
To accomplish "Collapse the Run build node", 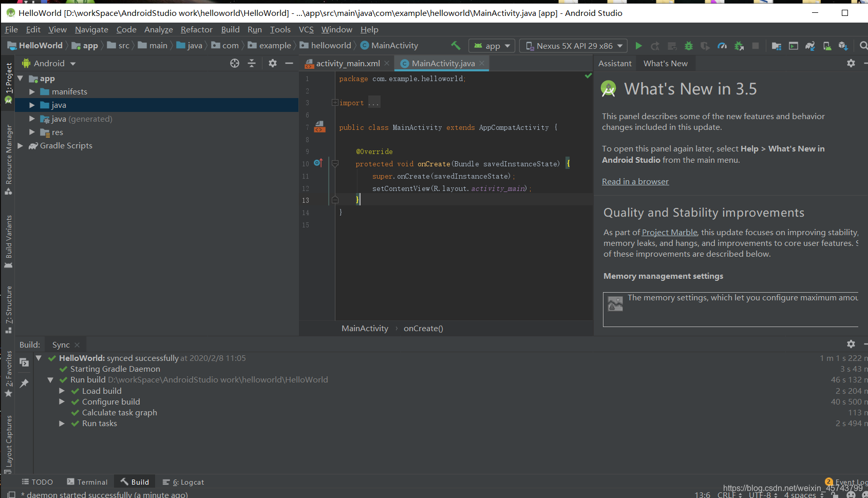I will (x=50, y=380).
